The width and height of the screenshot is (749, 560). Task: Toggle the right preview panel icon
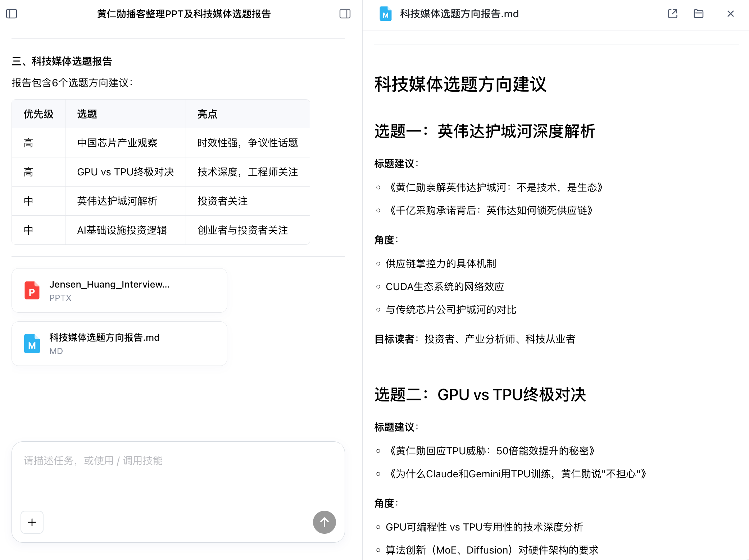point(345,14)
